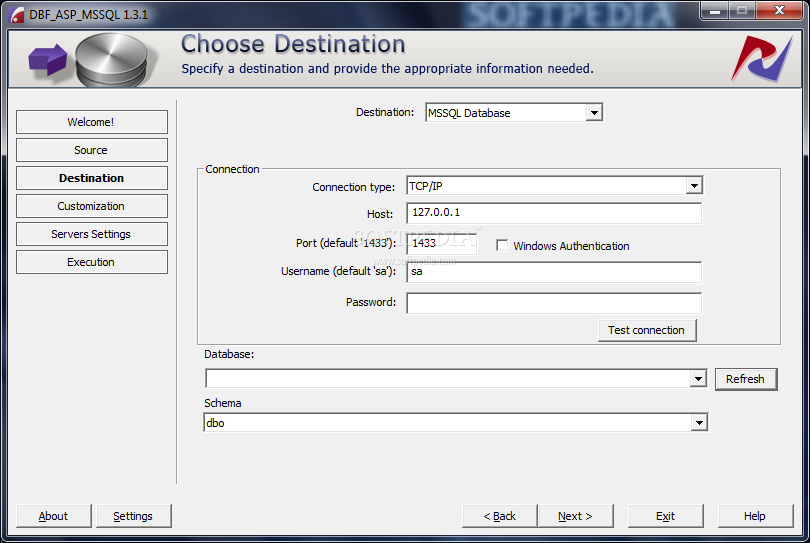Image resolution: width=810 pixels, height=543 pixels.
Task: Open the About dialog
Action: [54, 516]
